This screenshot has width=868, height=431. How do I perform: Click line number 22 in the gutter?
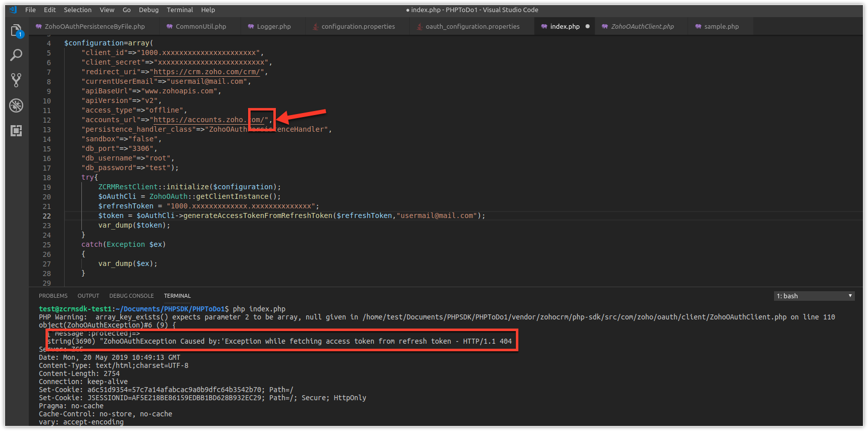tap(46, 215)
